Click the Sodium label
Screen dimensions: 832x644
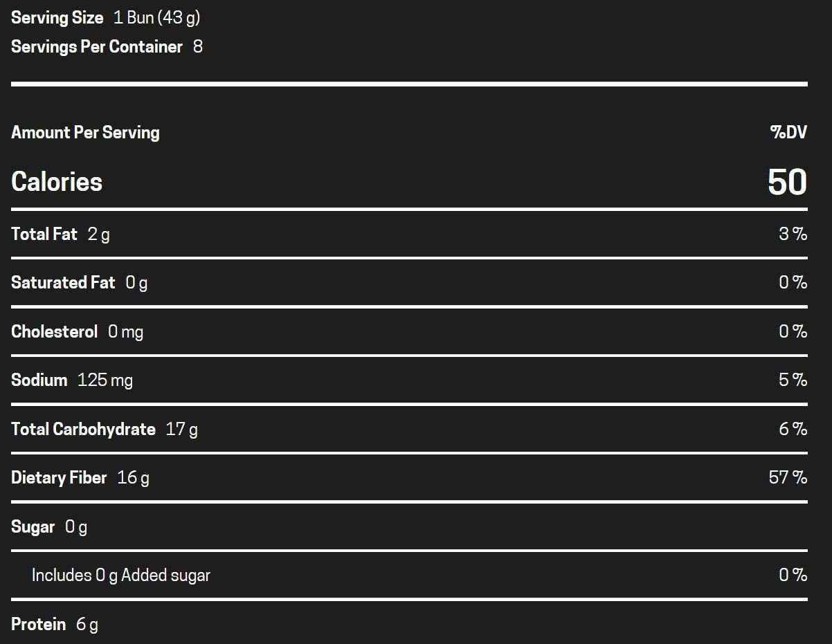click(39, 380)
